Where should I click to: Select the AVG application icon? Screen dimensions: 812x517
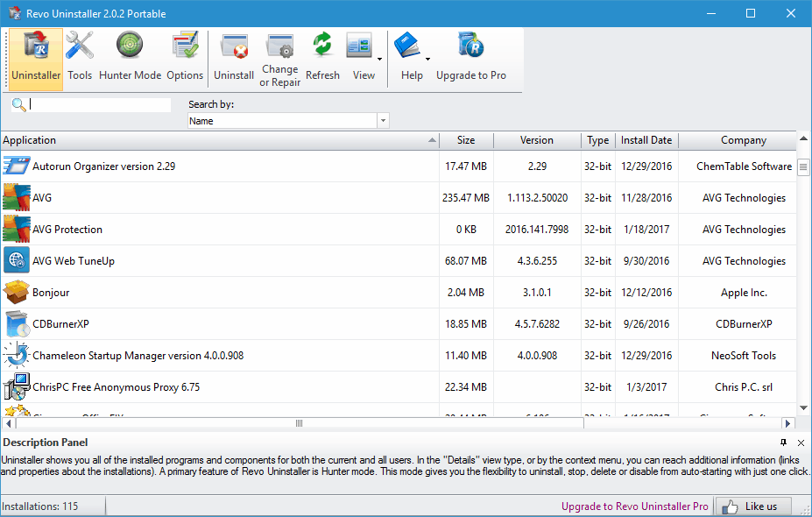tap(16, 198)
